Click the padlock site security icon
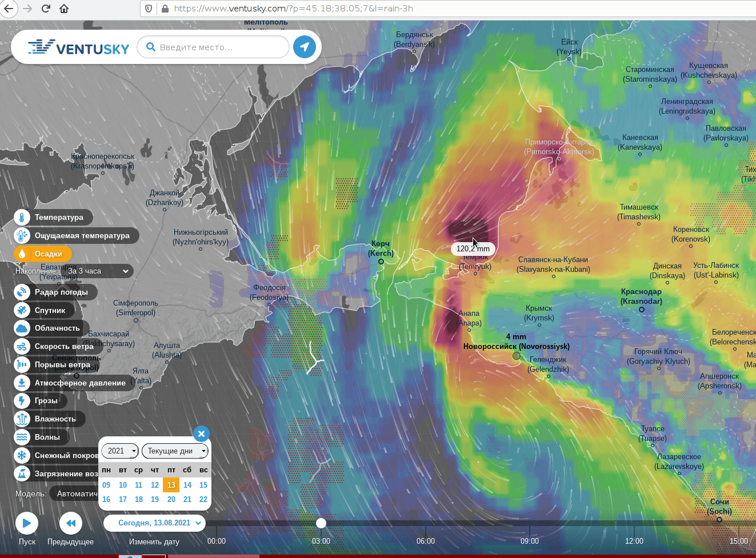The image size is (756, 558). pyautogui.click(x=165, y=9)
